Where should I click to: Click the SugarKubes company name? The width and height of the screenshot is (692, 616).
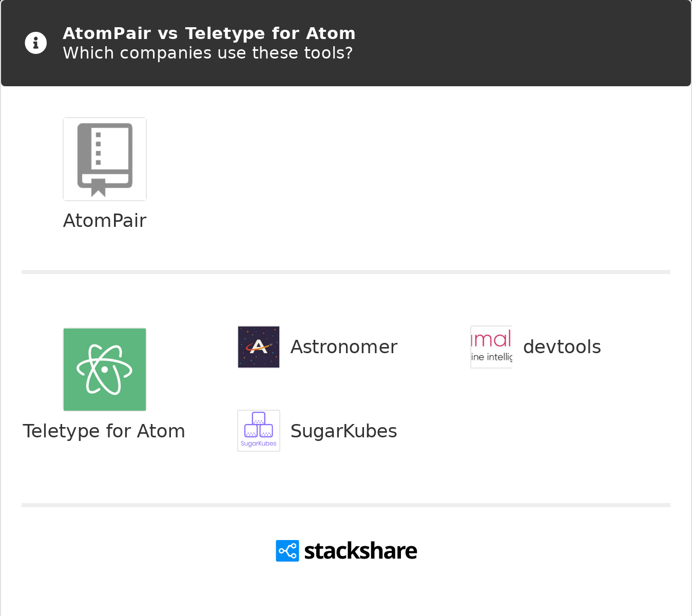click(x=343, y=431)
